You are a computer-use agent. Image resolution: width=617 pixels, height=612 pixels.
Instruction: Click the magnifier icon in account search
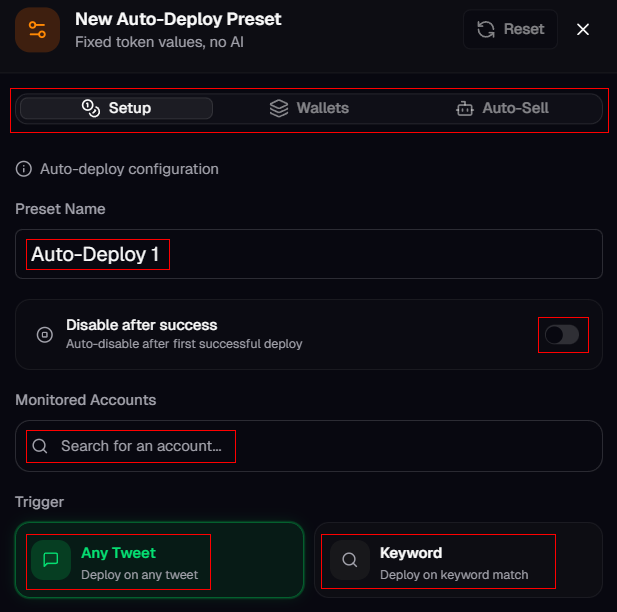pos(40,446)
